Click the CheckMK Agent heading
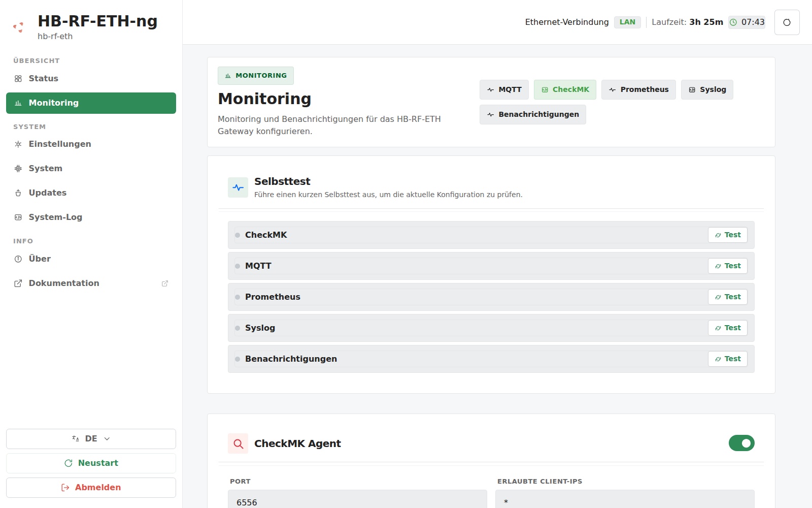This screenshot has height=508, width=812. (297, 443)
